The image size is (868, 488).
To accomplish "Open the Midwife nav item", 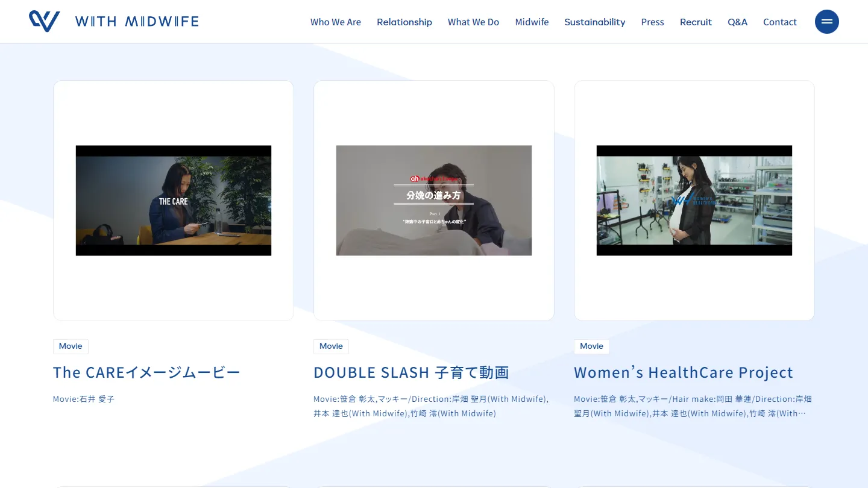I will point(532,22).
